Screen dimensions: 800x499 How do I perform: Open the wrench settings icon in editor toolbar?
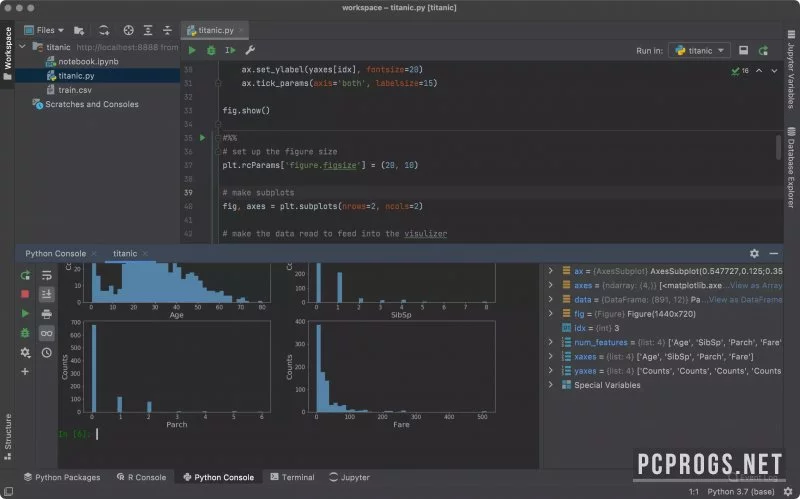pyautogui.click(x=249, y=50)
